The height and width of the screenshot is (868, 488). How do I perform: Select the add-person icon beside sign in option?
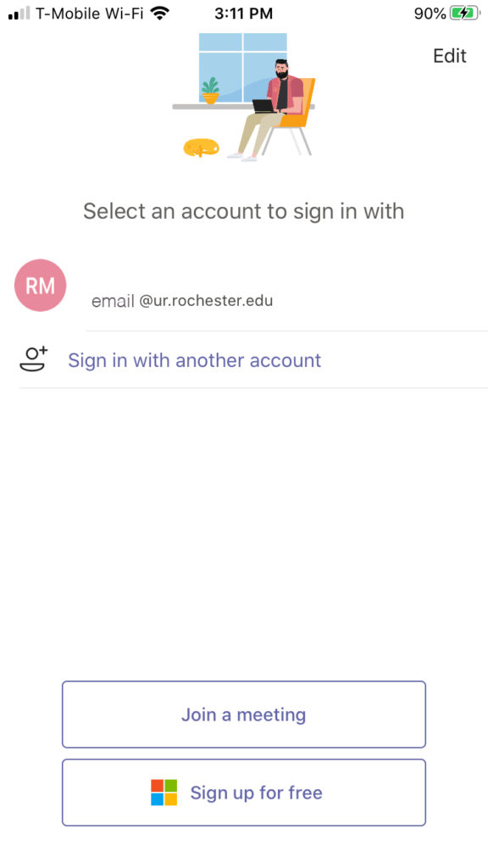pos(32,359)
